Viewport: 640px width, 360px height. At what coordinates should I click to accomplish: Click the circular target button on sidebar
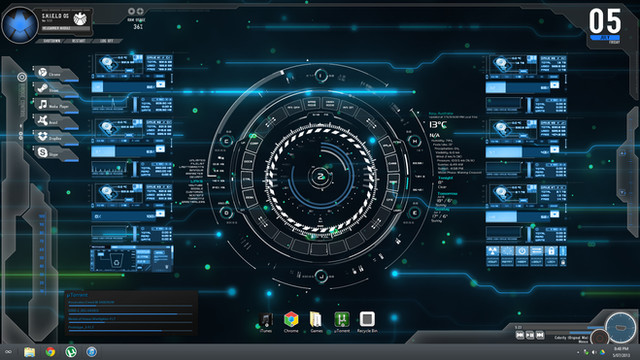(x=22, y=77)
